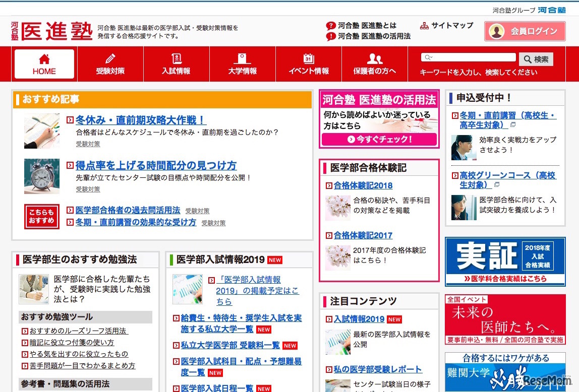Click 合格するにはワケがある banner

point(505,372)
